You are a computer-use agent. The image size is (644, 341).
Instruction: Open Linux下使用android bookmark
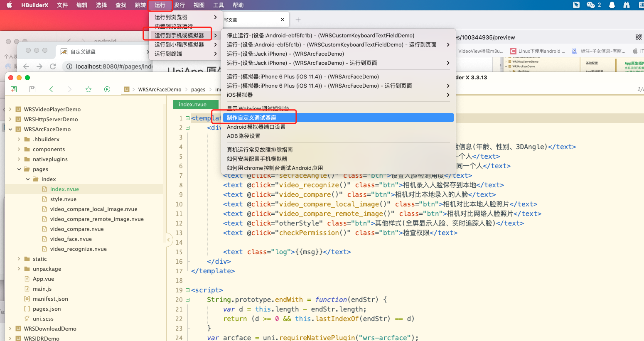[538, 51]
